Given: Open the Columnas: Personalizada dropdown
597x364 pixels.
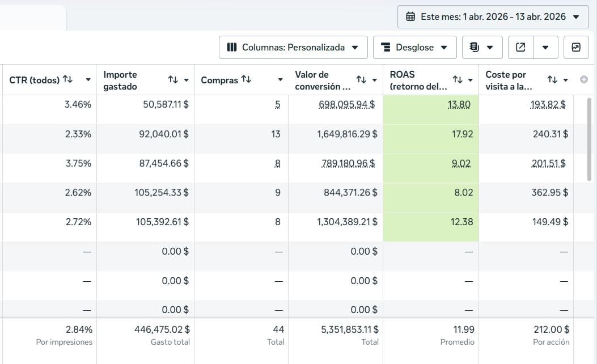Looking at the screenshot, I should coord(293,47).
